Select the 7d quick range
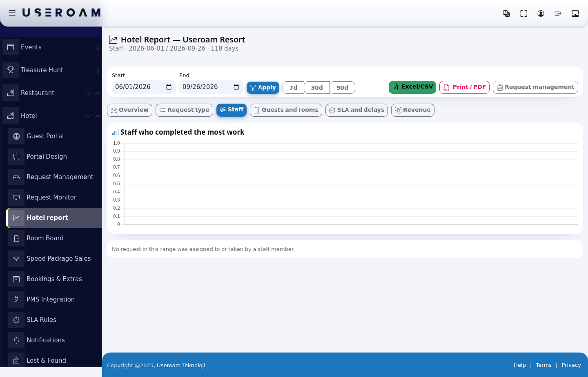The width and height of the screenshot is (588, 377). (293, 88)
